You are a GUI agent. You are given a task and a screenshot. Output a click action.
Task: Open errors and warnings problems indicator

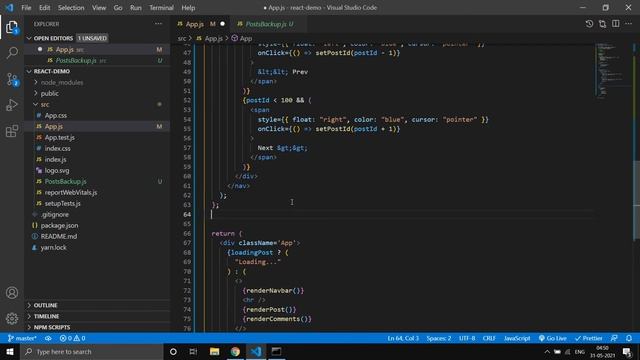click(x=72, y=338)
